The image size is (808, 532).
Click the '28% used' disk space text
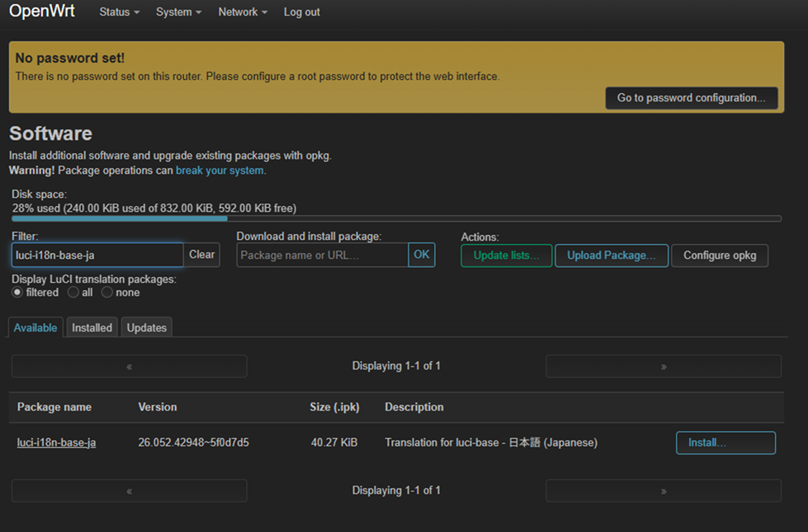(154, 208)
